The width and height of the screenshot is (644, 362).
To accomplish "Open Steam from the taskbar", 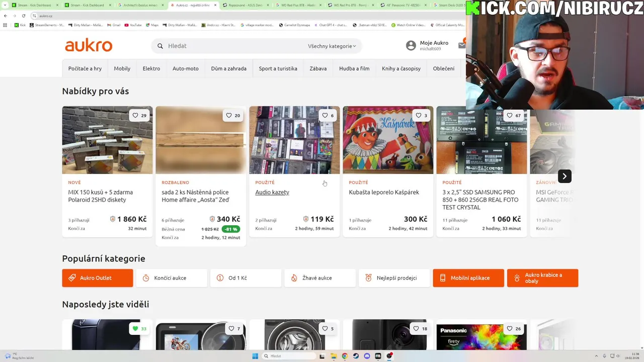I will click(356, 356).
